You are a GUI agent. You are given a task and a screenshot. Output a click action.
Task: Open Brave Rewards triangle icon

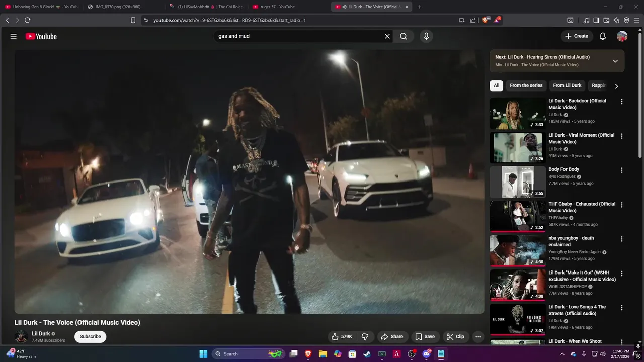pyautogui.click(x=497, y=20)
